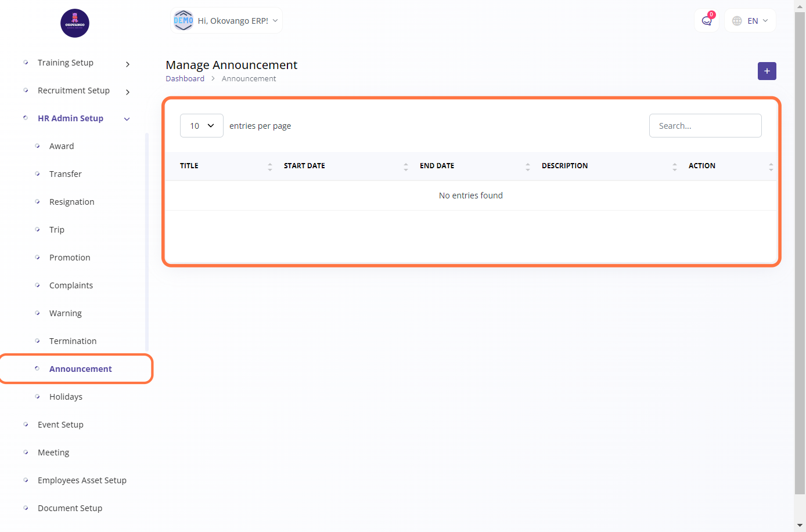
Task: Open Holidays in sidebar menu
Action: tap(66, 397)
